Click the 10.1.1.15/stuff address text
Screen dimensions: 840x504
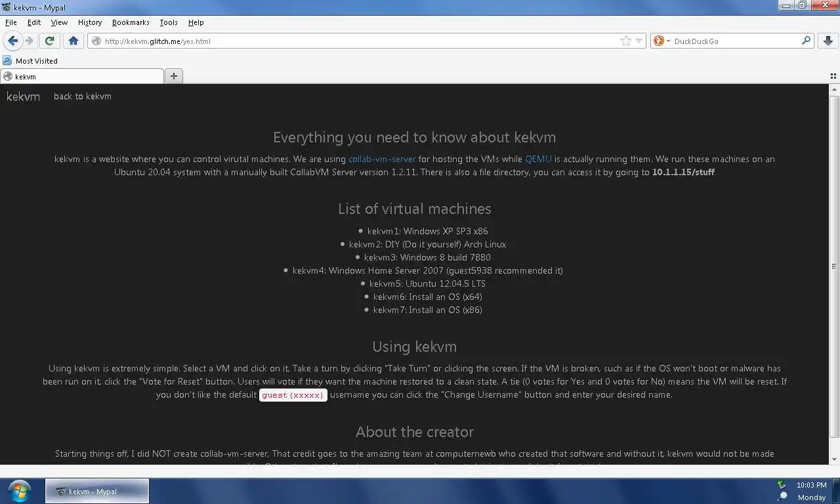[x=683, y=172]
